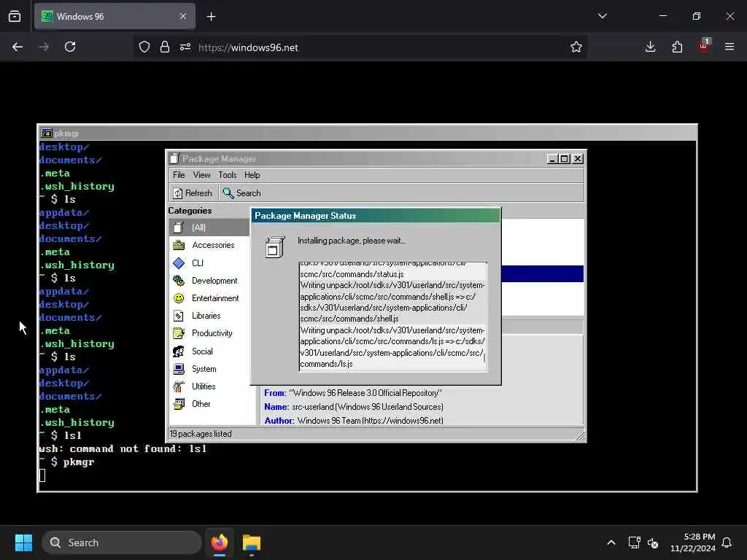This screenshot has height=560, width=747.
Task: Click the site padlock security icon
Action: coord(165,47)
